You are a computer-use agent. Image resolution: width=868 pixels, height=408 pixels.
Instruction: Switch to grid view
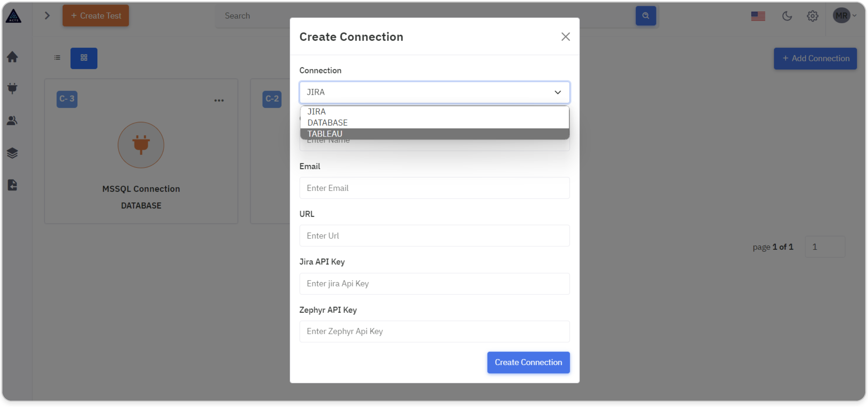84,58
